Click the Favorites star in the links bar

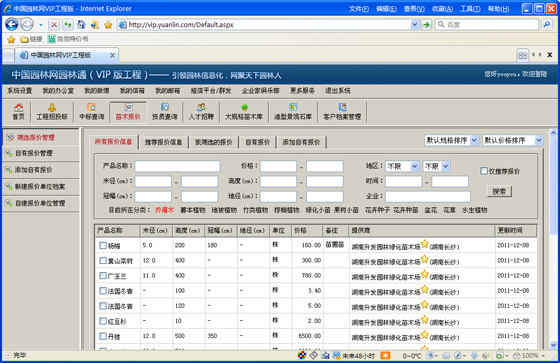(x=11, y=39)
